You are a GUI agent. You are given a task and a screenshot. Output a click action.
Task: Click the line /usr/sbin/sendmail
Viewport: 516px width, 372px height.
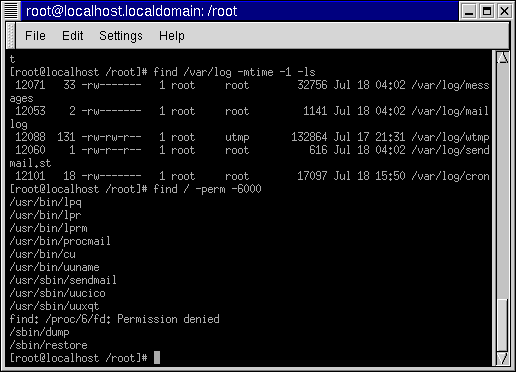63,280
